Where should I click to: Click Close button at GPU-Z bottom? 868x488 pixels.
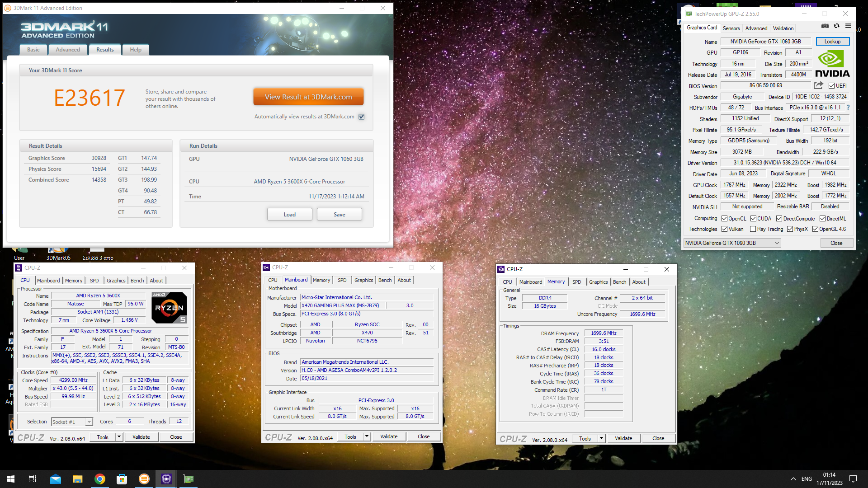pyautogui.click(x=836, y=243)
